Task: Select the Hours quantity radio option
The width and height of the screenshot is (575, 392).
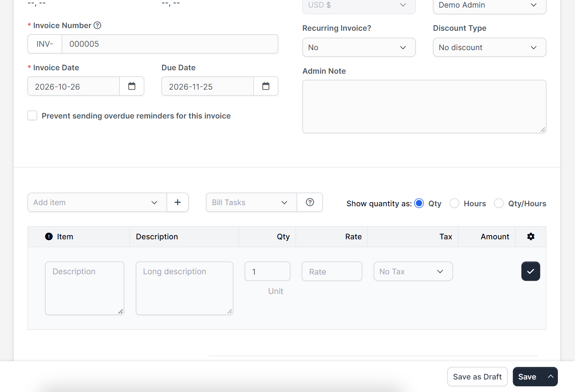Action: pos(454,203)
